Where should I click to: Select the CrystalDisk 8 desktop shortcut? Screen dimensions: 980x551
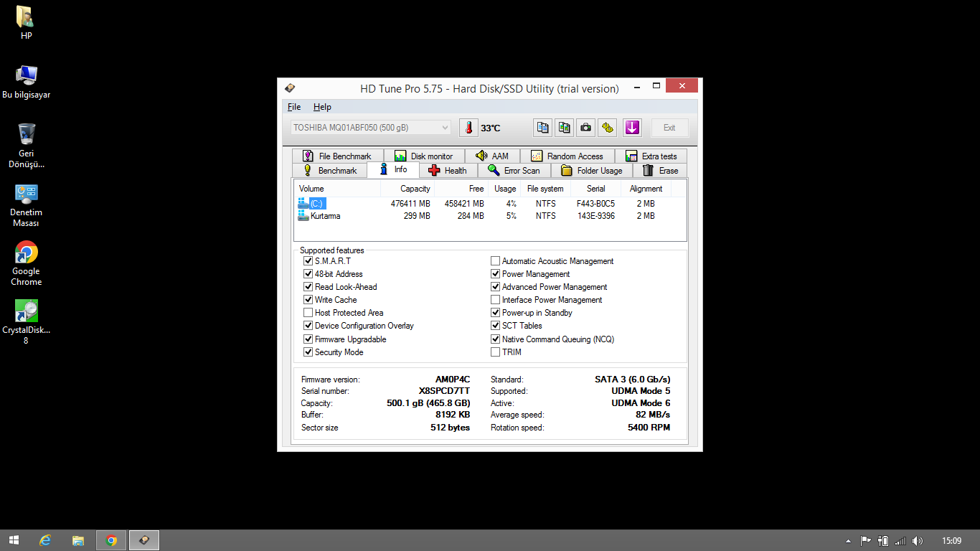[26, 323]
